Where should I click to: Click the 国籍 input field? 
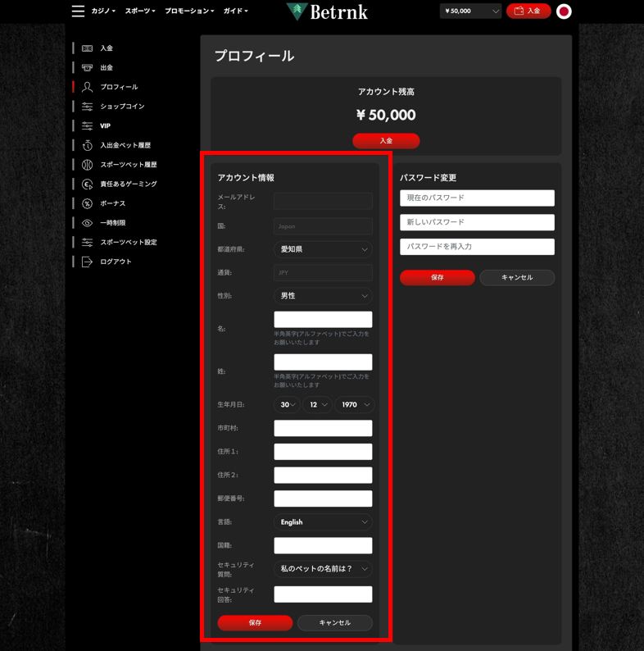click(x=323, y=545)
